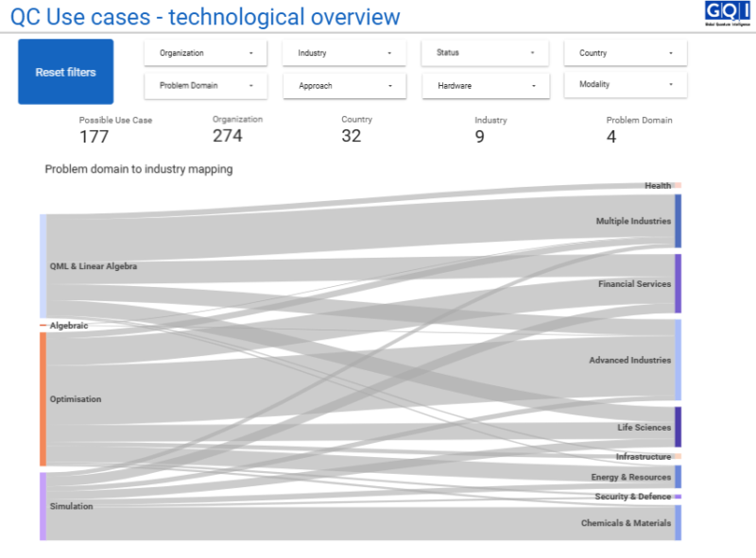
Task: Expand the Modality dropdown
Action: point(625,85)
